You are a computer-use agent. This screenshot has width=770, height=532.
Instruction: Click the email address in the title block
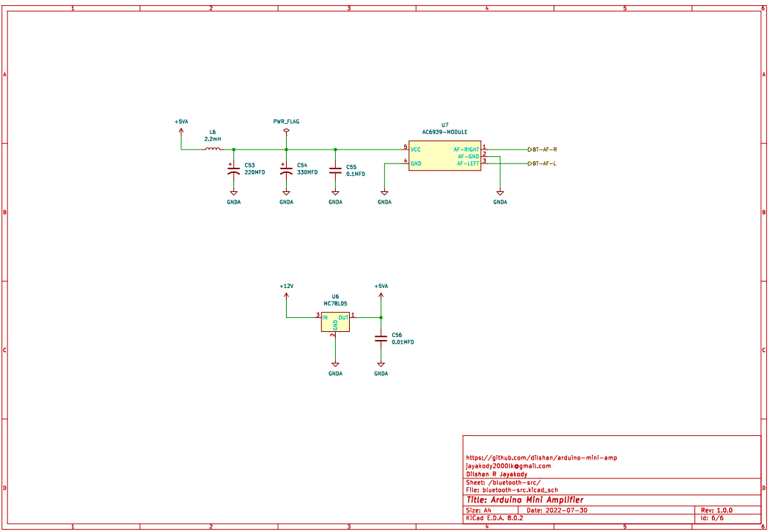(508, 465)
